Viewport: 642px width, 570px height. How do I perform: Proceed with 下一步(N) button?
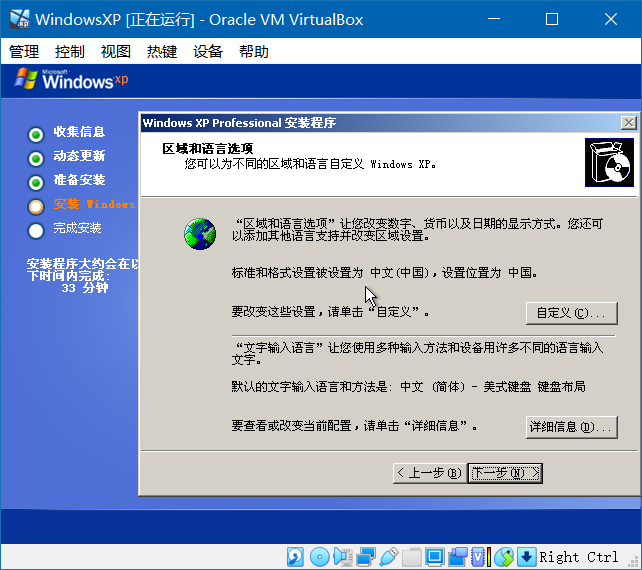[505, 473]
